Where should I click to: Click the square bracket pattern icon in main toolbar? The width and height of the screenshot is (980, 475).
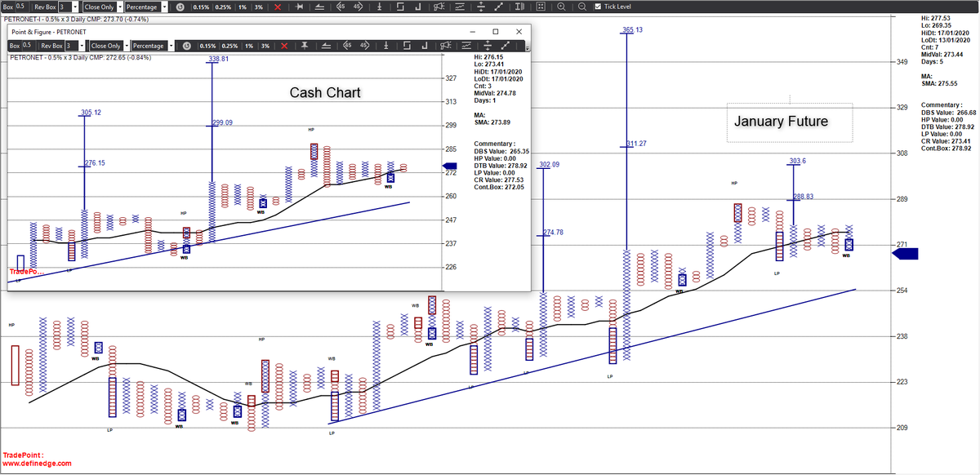(x=400, y=7)
